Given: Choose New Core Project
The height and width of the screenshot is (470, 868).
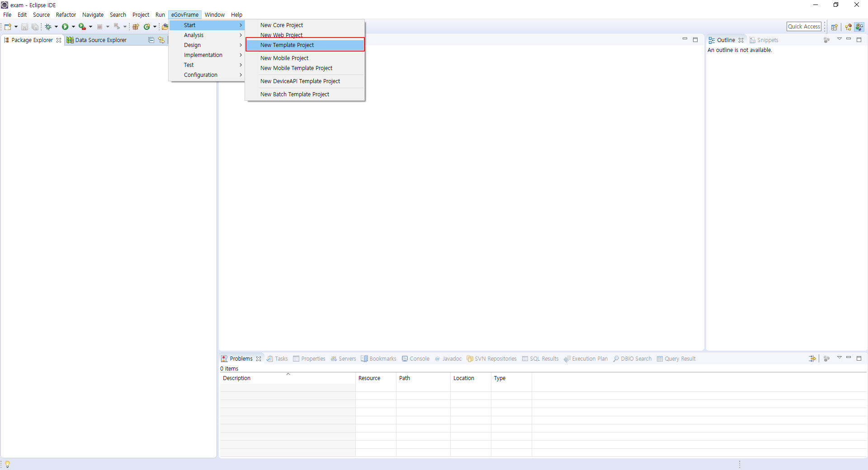Looking at the screenshot, I should tap(305, 25).
